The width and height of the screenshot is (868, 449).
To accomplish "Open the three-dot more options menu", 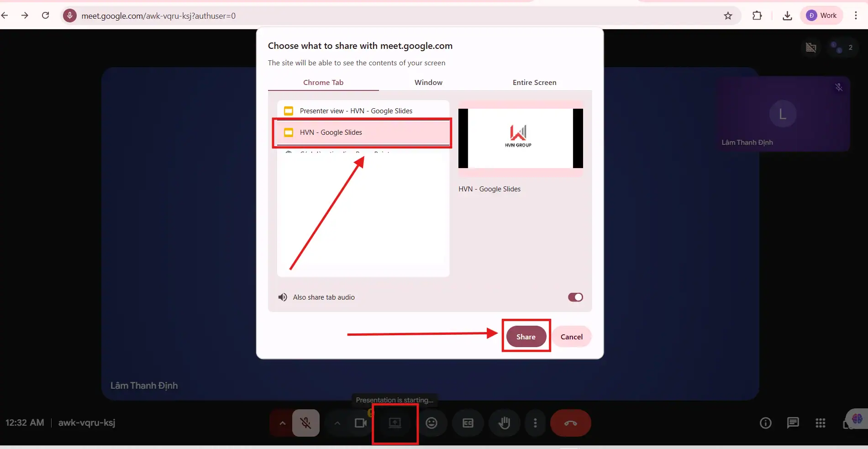I will point(535,423).
